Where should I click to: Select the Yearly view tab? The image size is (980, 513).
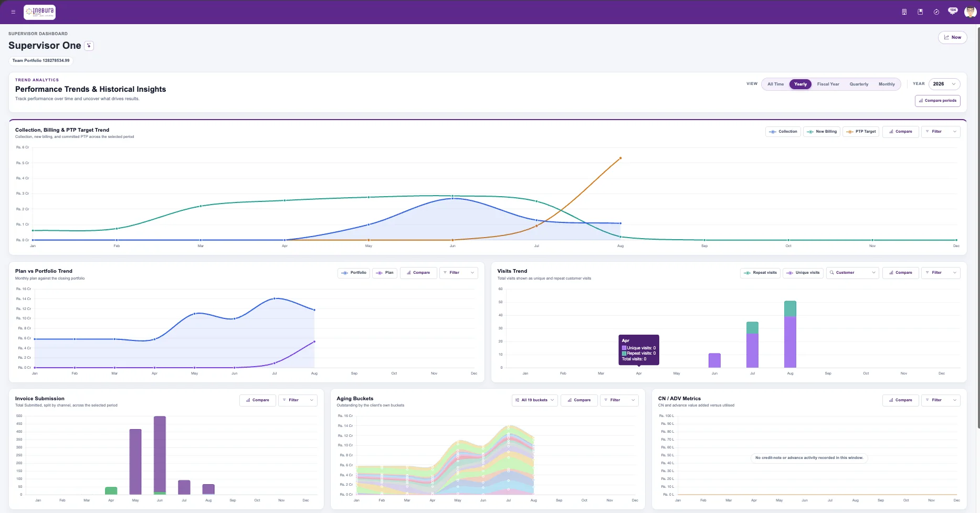click(800, 84)
